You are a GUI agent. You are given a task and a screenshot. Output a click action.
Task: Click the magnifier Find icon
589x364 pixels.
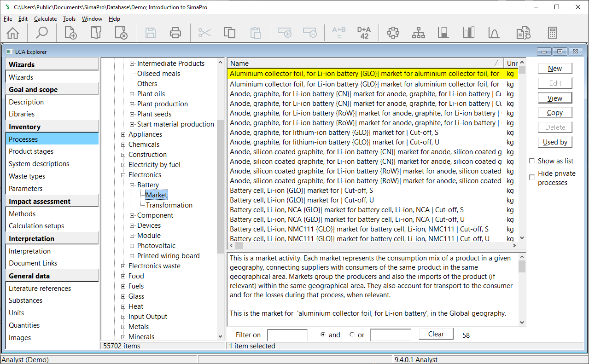click(42, 33)
